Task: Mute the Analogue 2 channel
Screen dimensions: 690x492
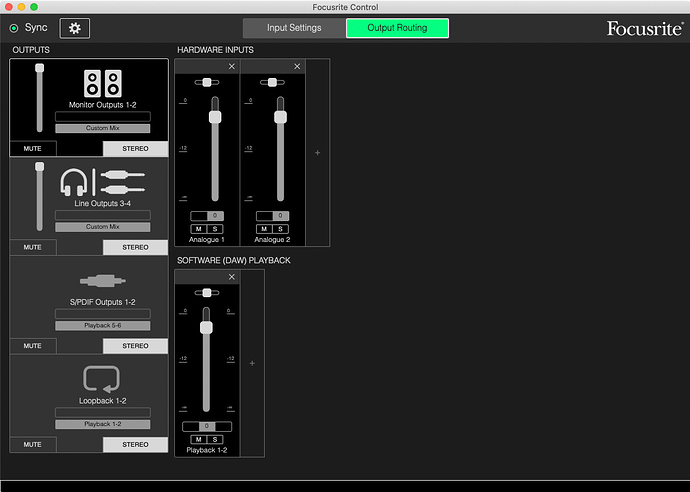Action: 264,229
